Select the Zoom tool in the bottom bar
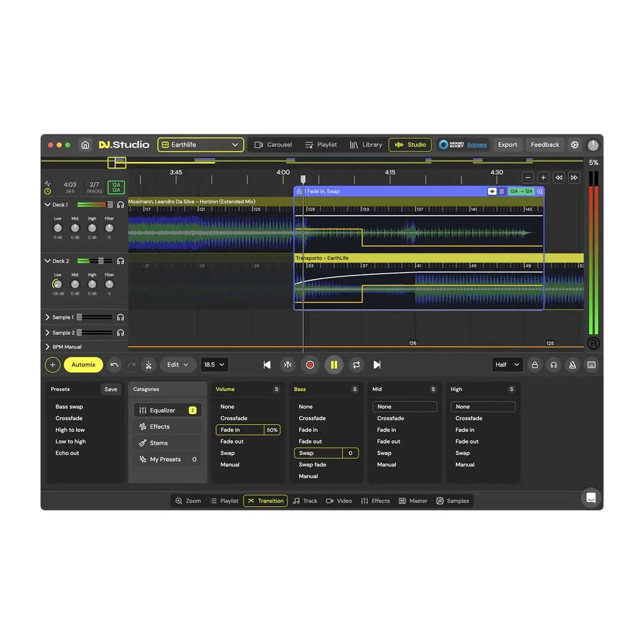 pos(187,501)
